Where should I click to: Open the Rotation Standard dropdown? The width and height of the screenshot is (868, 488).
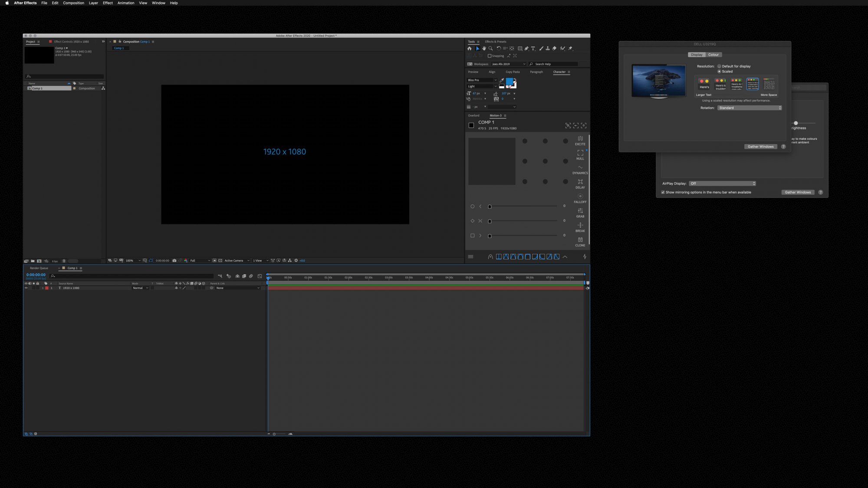click(750, 108)
